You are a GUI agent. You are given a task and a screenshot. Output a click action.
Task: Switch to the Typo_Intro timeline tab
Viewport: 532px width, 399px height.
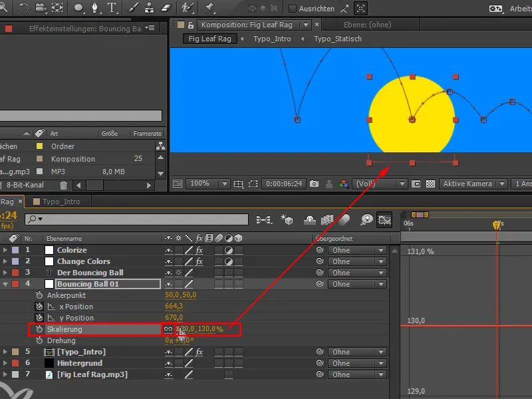[x=61, y=201]
